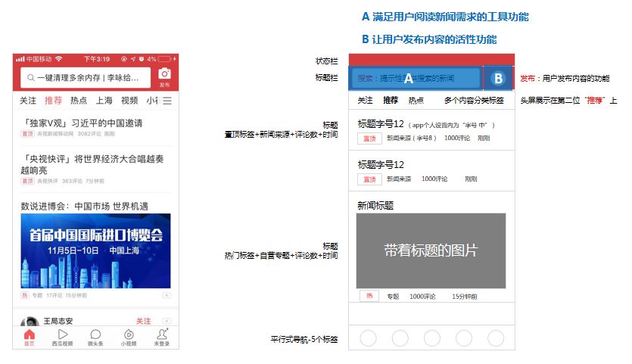Image resolution: width=632 pixels, height=364 pixels.
Task: Click the gray 带着标题的图片 placeholder
Action: (431, 250)
